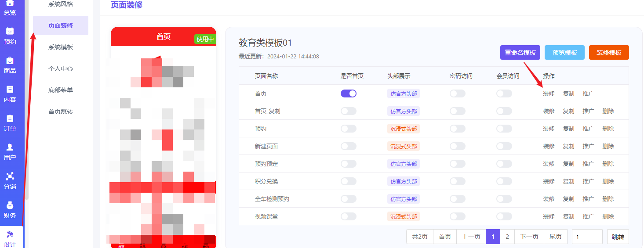Click 推广 in the 视频课堂 row
Image resolution: width=644 pixels, height=248 pixels.
click(588, 216)
